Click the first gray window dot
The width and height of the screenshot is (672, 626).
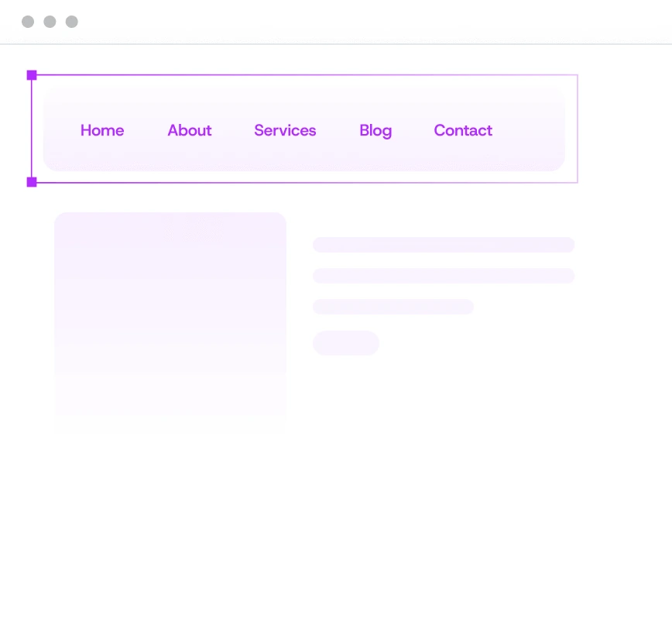[x=28, y=22]
